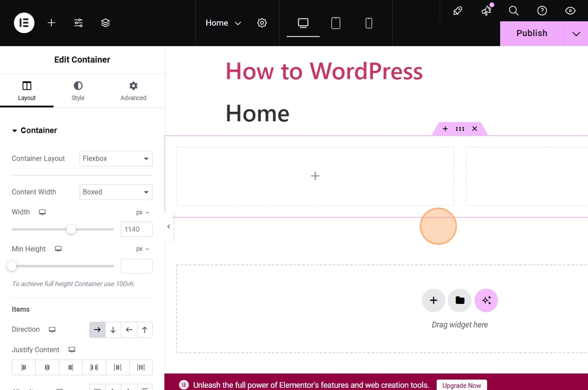The image size is (588, 390).
Task: Open the Finder search icon
Action: (513, 10)
